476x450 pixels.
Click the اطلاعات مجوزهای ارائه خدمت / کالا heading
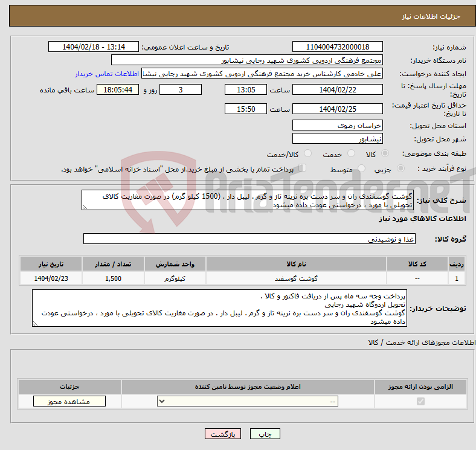coord(422,342)
